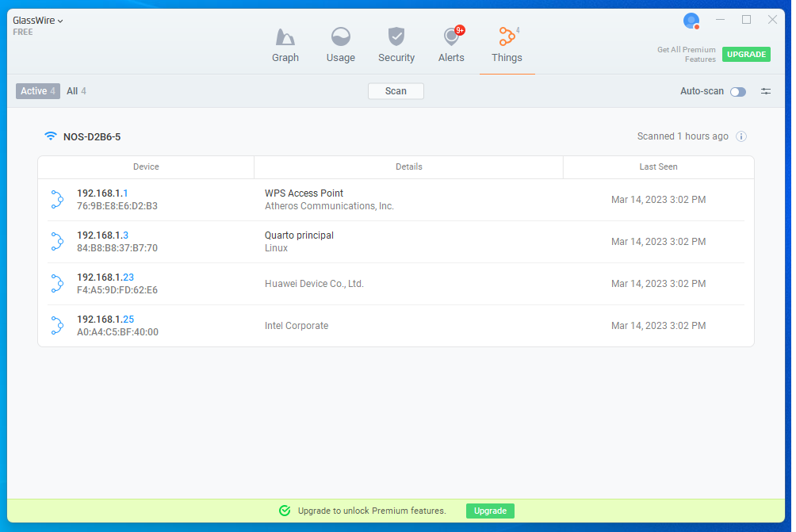Select the 192.168.1.25 IP address
796x532 pixels.
(x=105, y=320)
